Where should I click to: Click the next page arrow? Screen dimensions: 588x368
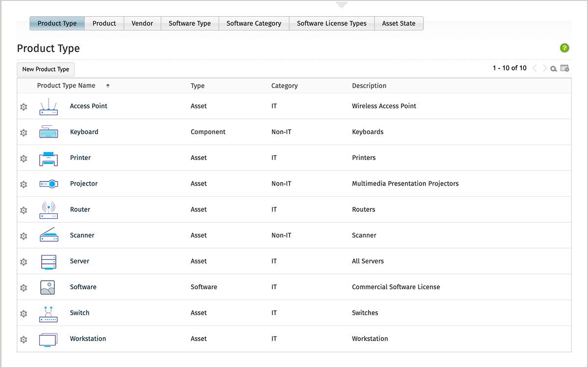pos(544,68)
